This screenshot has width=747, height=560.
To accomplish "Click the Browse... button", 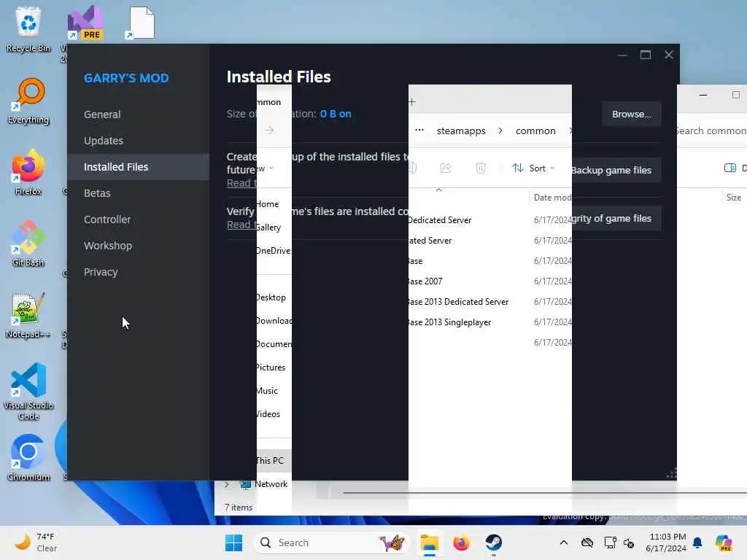I will [631, 114].
